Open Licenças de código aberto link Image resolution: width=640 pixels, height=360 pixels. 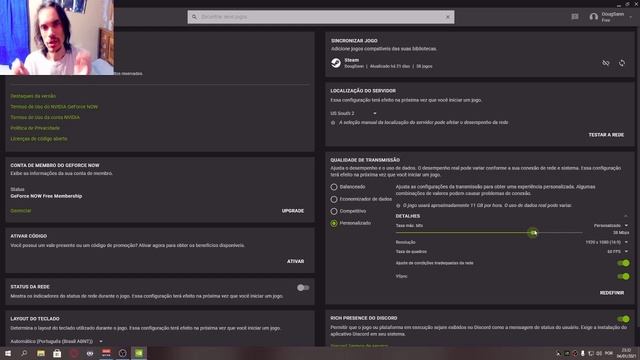click(x=39, y=138)
